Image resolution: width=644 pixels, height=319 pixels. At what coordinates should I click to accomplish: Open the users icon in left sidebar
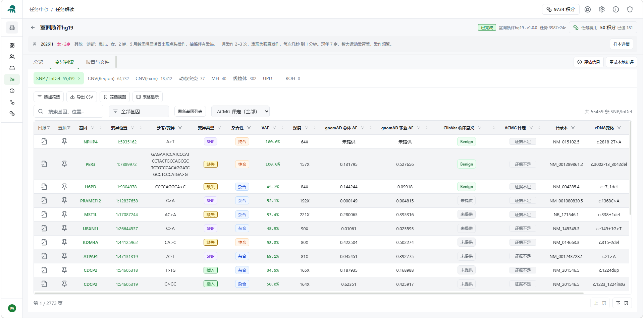click(12, 57)
